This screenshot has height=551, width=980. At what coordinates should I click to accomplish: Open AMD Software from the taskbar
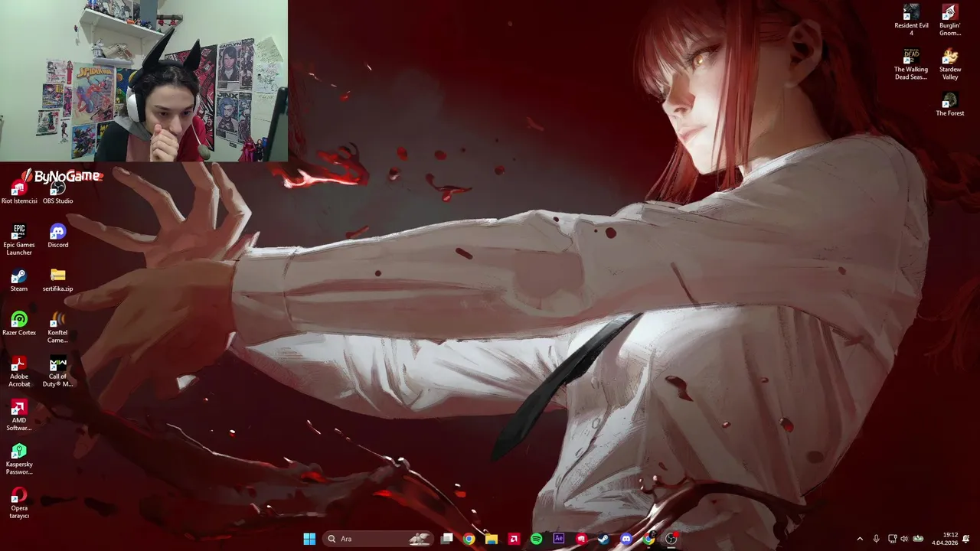click(514, 539)
